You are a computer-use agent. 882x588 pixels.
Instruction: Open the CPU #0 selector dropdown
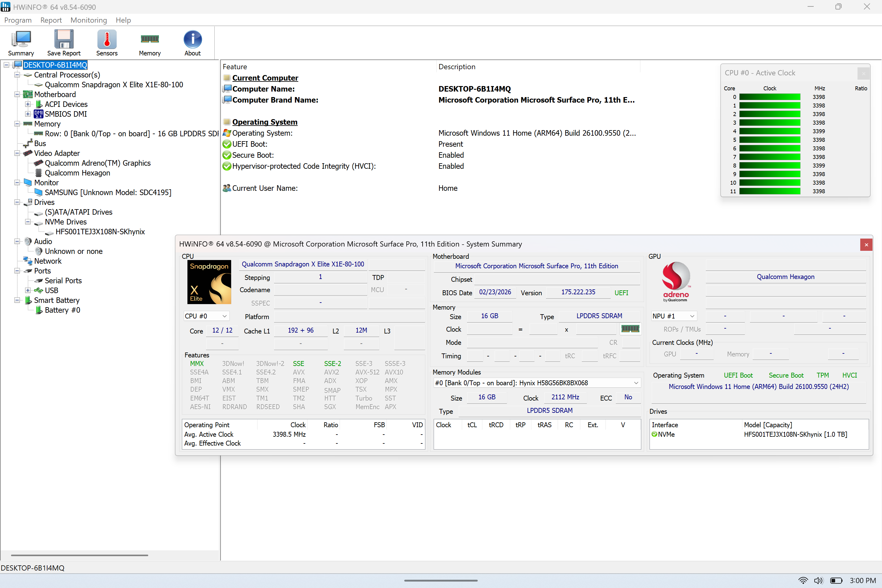(x=206, y=316)
